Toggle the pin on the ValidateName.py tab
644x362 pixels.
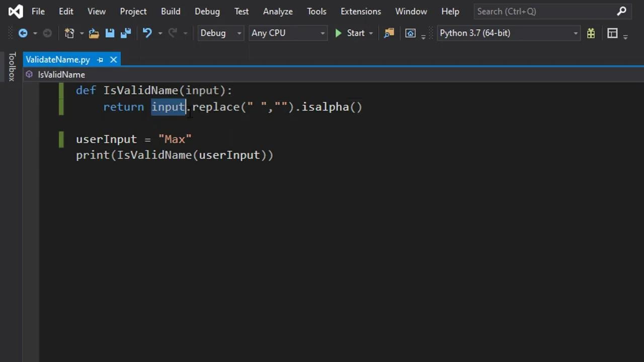[x=100, y=60]
